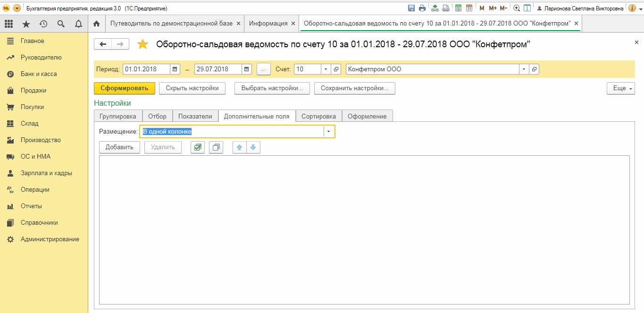The height and width of the screenshot is (313, 644).
Task: Open the Банк и касса section
Action: pyautogui.click(x=44, y=74)
